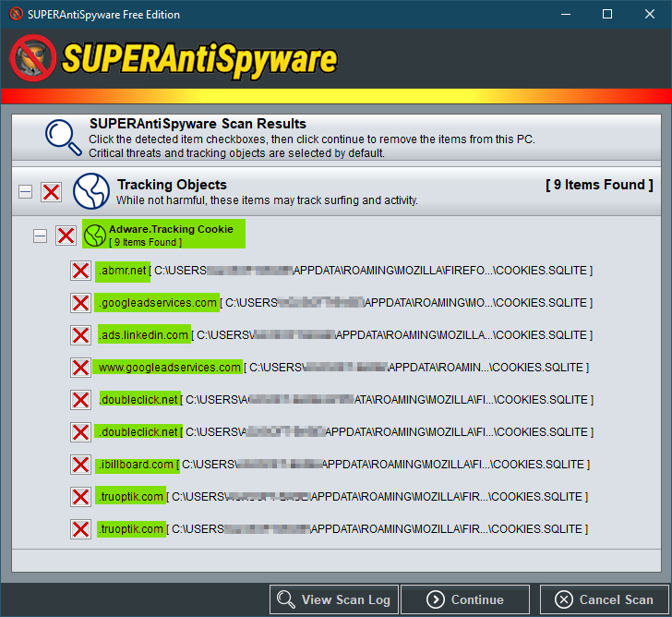Open the View Scan Log button
The width and height of the screenshot is (672, 617).
(x=334, y=599)
